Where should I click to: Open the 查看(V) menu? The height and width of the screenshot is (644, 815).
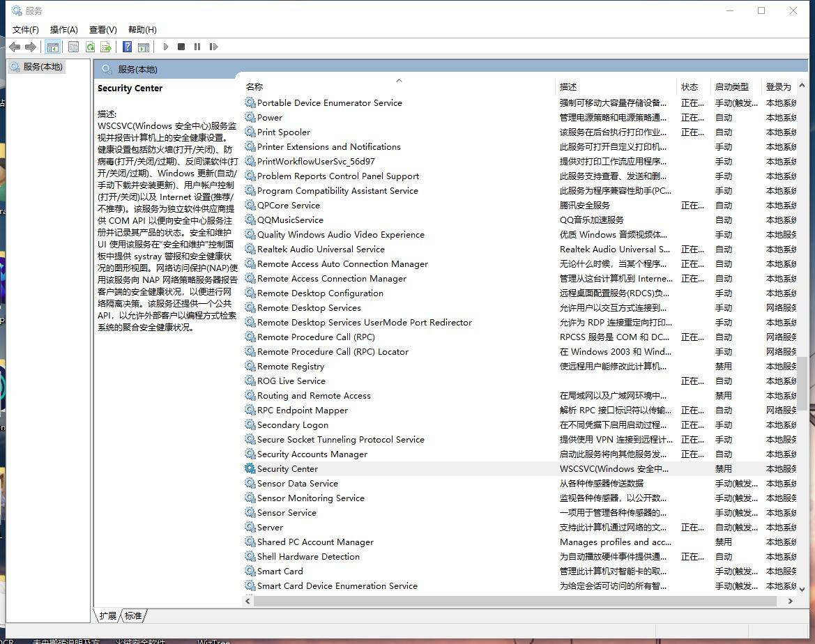tap(102, 29)
